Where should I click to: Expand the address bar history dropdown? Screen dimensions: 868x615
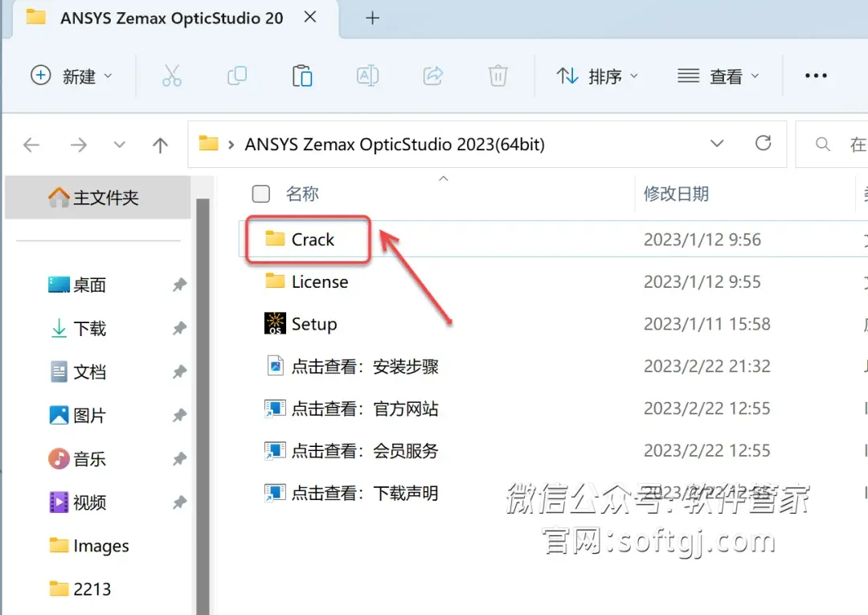[717, 144]
